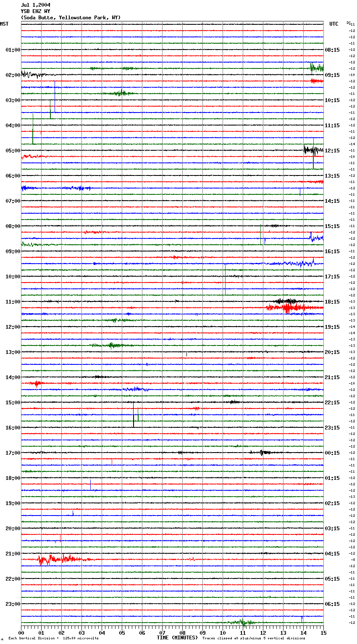Click the 08:00 MST row label
The image size is (357, 644).
13,226
